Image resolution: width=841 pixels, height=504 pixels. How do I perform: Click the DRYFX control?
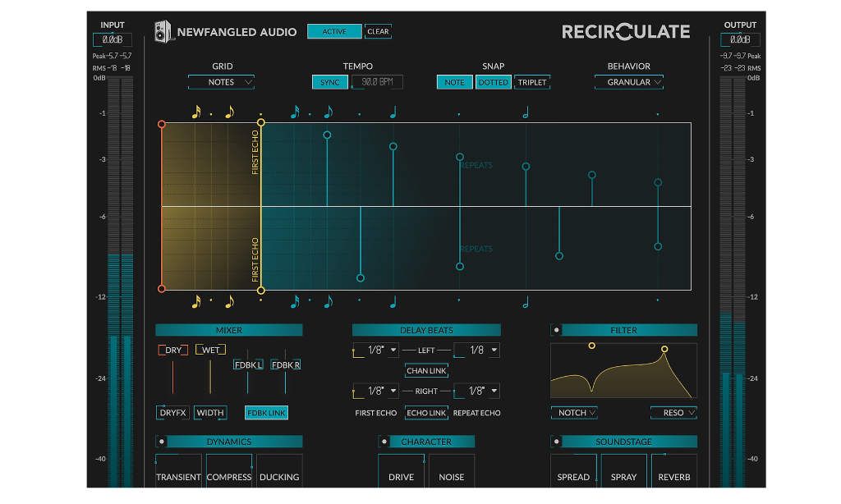172,413
